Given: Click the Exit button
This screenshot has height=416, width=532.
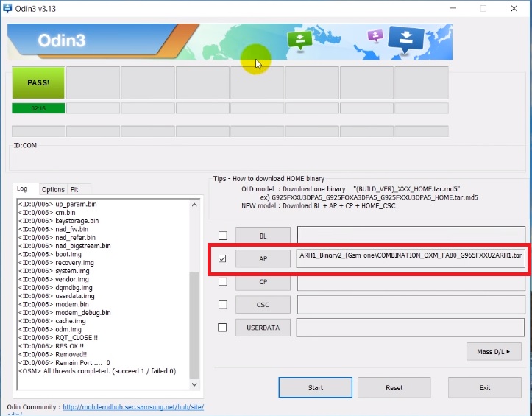Looking at the screenshot, I should tap(484, 387).
